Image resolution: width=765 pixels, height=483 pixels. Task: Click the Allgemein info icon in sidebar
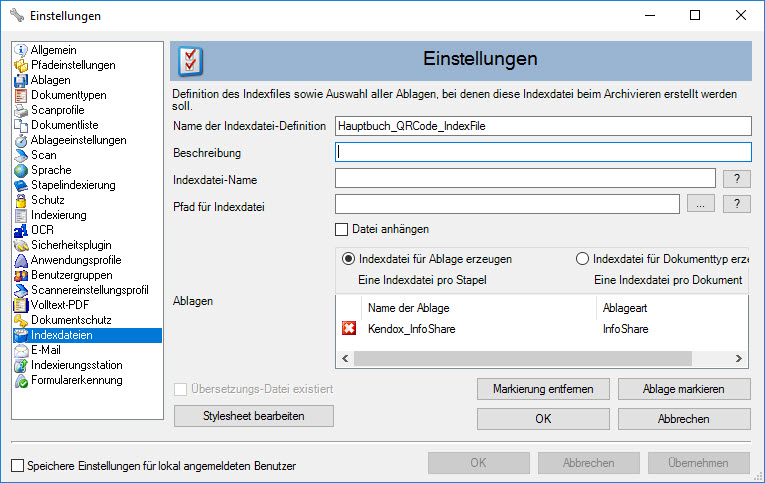click(x=22, y=50)
